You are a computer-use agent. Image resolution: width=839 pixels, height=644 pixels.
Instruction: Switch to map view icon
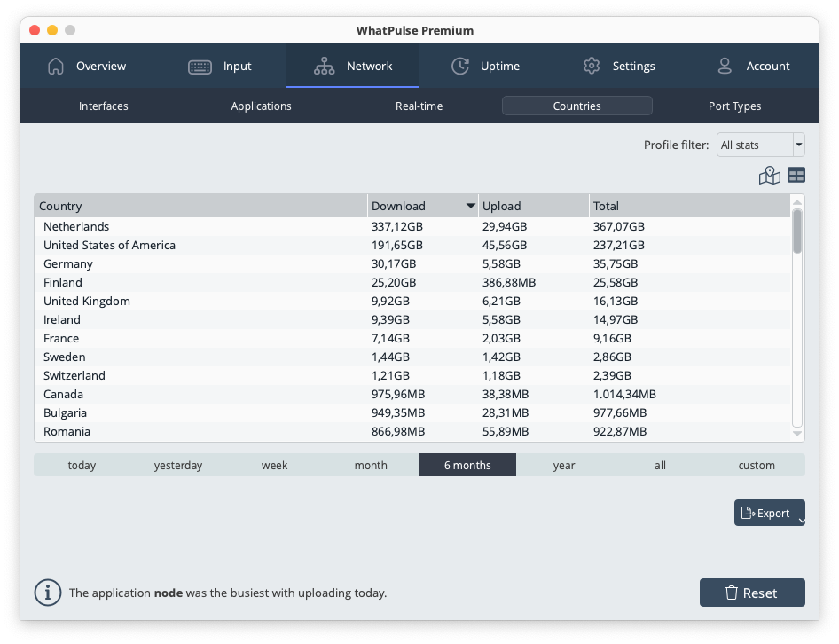click(769, 176)
